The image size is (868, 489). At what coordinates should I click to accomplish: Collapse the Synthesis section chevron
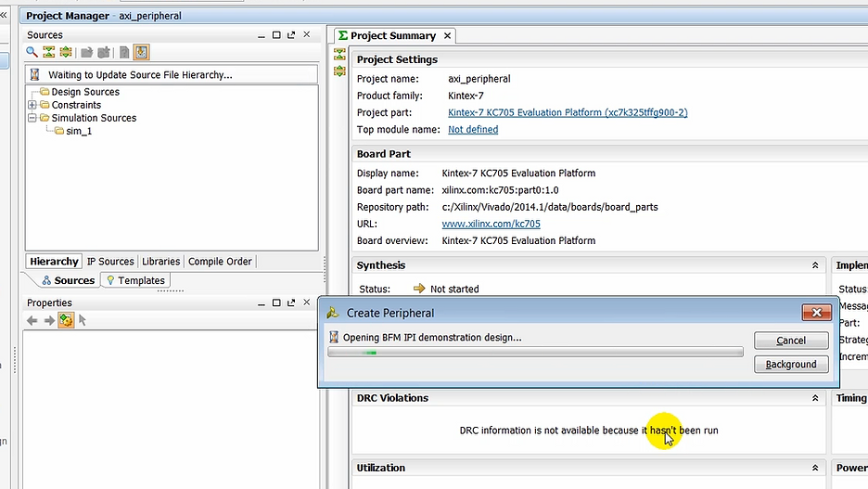click(x=815, y=265)
